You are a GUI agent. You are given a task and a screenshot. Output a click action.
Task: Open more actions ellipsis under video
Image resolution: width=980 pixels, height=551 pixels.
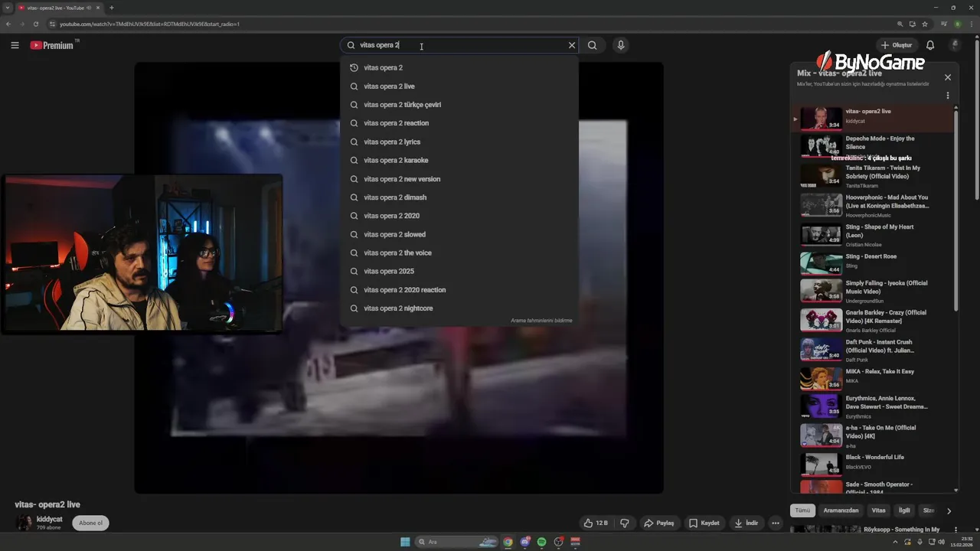click(776, 523)
